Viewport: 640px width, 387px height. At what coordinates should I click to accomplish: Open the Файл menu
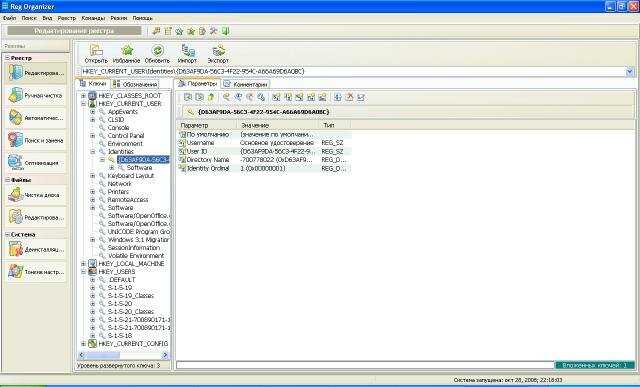click(9, 18)
